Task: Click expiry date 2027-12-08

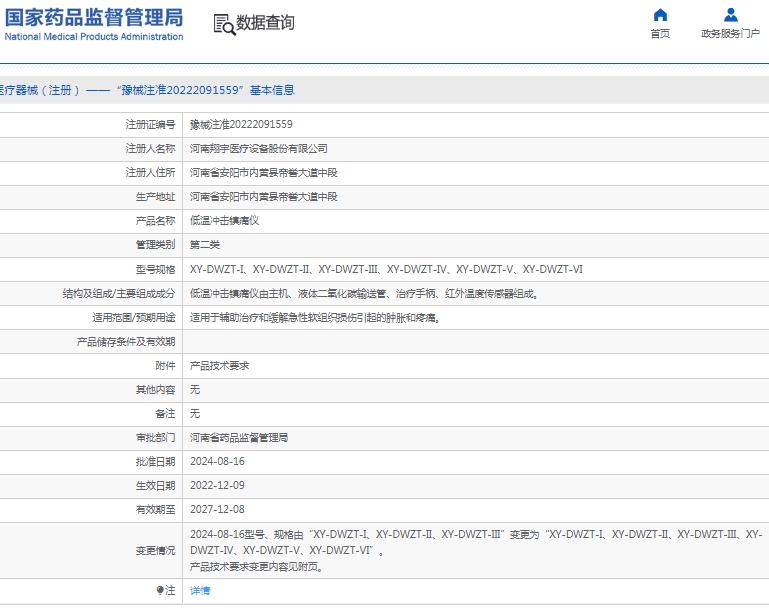Action: pos(217,509)
